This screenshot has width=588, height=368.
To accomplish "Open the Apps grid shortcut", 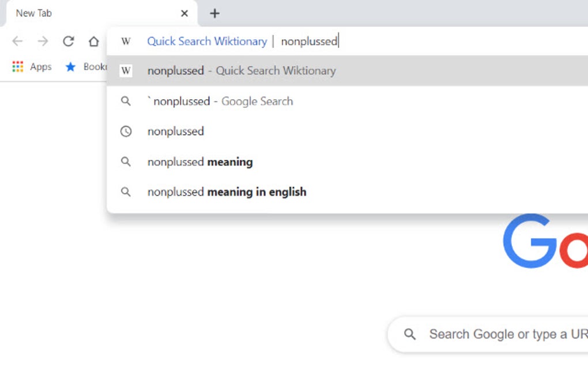I will coord(17,66).
